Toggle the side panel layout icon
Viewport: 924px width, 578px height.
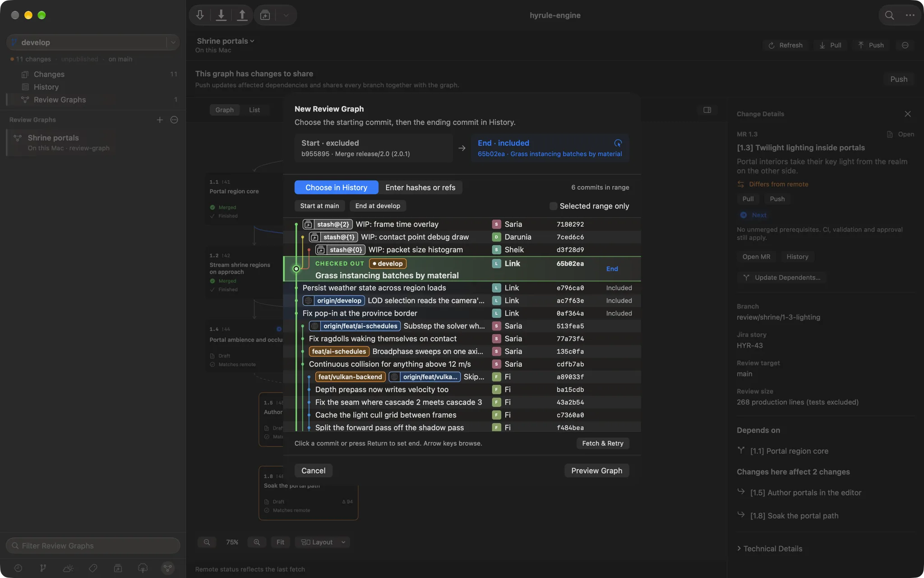coord(707,110)
